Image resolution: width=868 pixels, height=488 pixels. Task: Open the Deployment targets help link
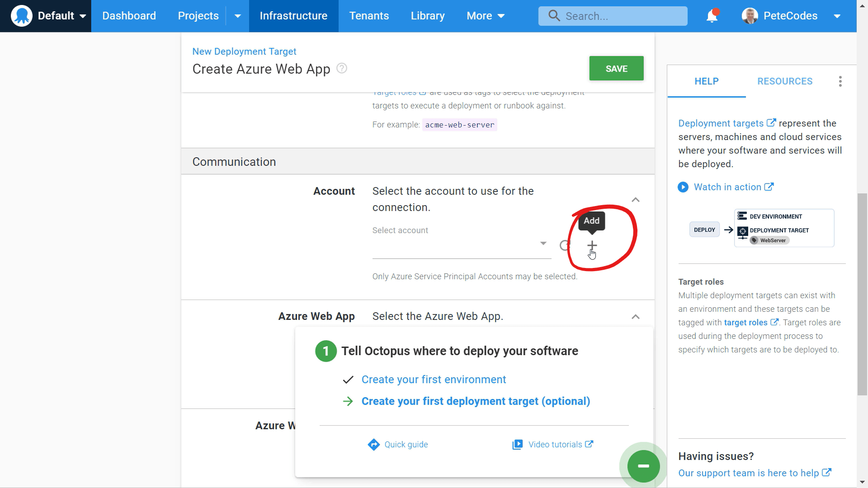pyautogui.click(x=727, y=123)
